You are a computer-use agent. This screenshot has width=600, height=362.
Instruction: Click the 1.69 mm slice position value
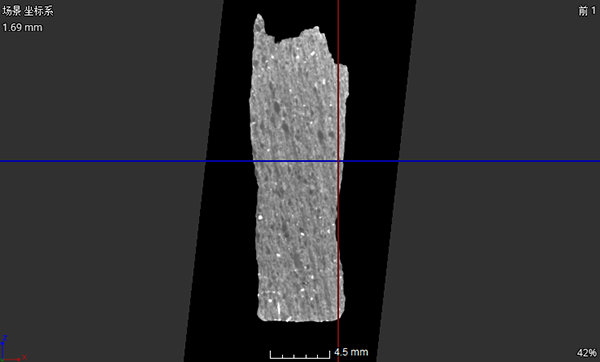(22, 28)
